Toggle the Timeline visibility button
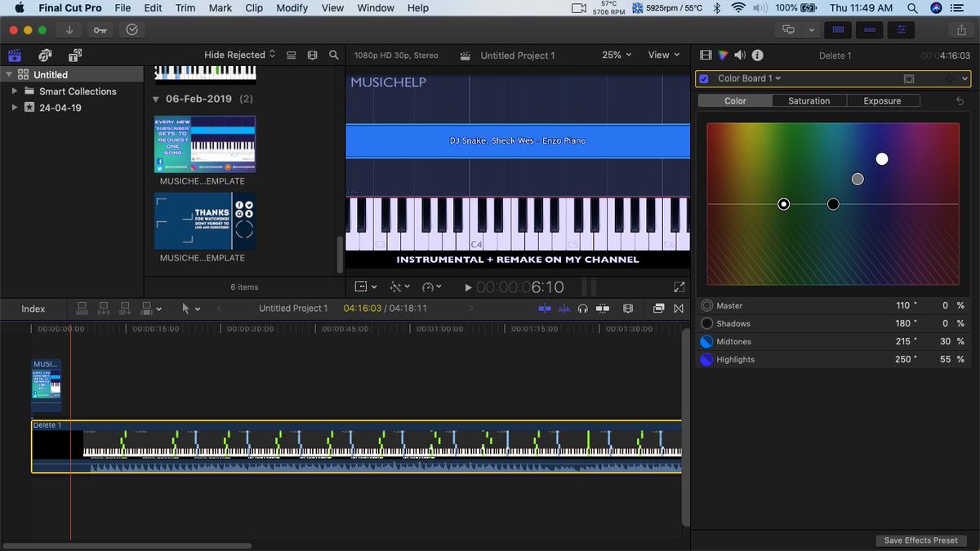Image resolution: width=980 pixels, height=551 pixels. [x=869, y=30]
